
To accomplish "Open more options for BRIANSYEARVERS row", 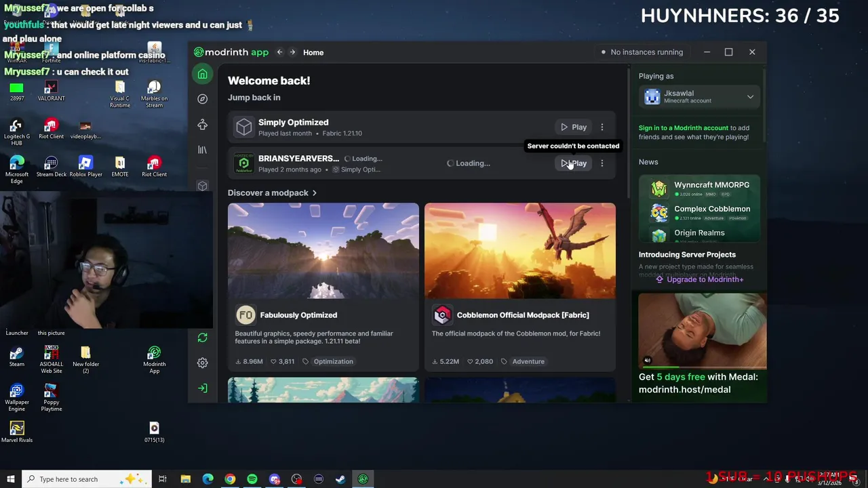I will click(x=601, y=163).
